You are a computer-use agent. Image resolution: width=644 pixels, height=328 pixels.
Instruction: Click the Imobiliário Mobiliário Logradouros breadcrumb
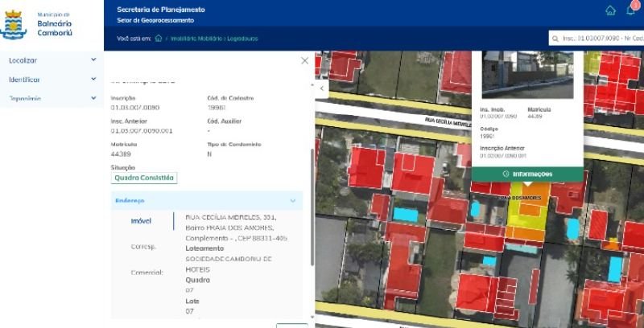pyautogui.click(x=213, y=38)
